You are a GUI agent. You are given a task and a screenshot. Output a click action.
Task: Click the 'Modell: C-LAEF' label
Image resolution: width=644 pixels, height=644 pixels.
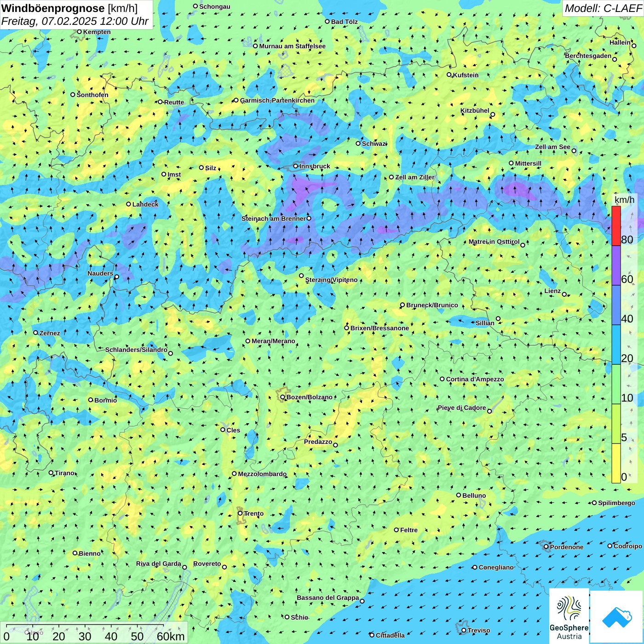pos(603,8)
